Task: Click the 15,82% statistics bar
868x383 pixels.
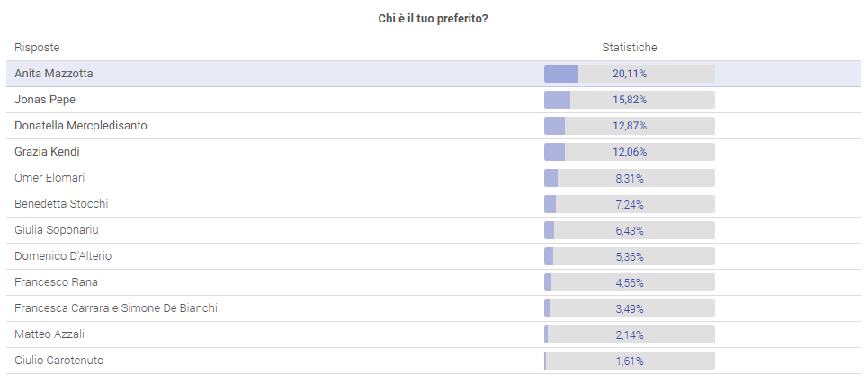Action: (629, 100)
